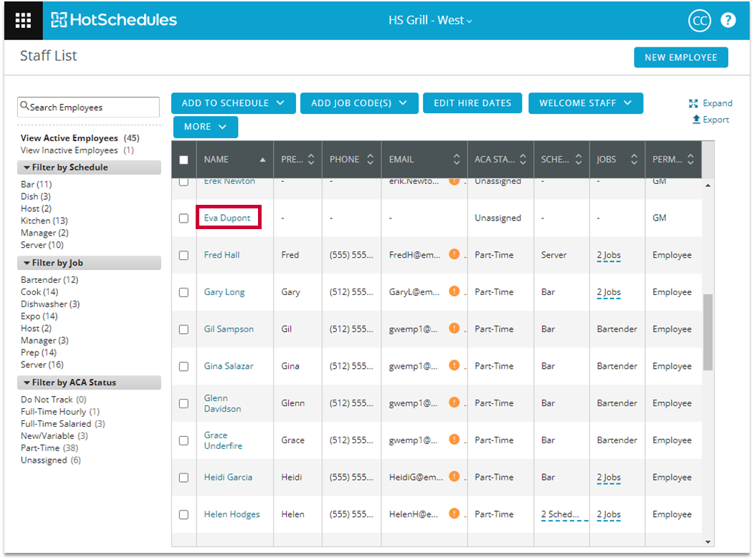Click the HotSchedules logo
Screen dimensions: 754x560
click(114, 20)
